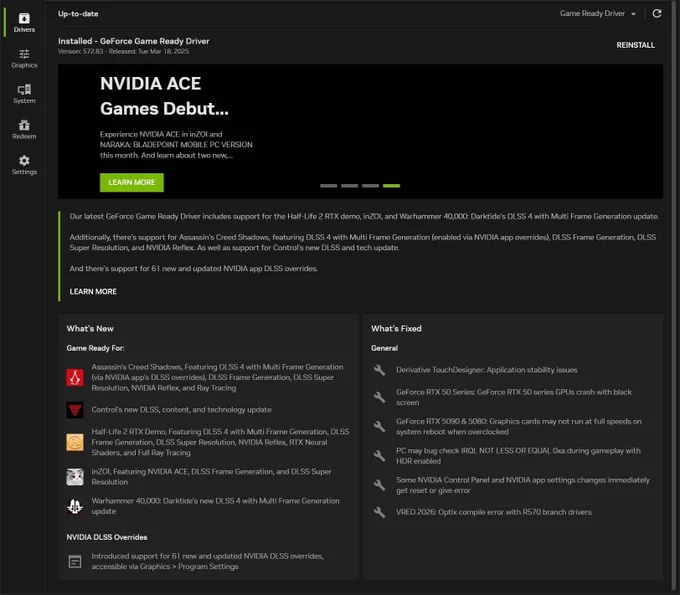The height and width of the screenshot is (595, 680).
Task: Open the Settings gear in sidebar
Action: point(24,165)
